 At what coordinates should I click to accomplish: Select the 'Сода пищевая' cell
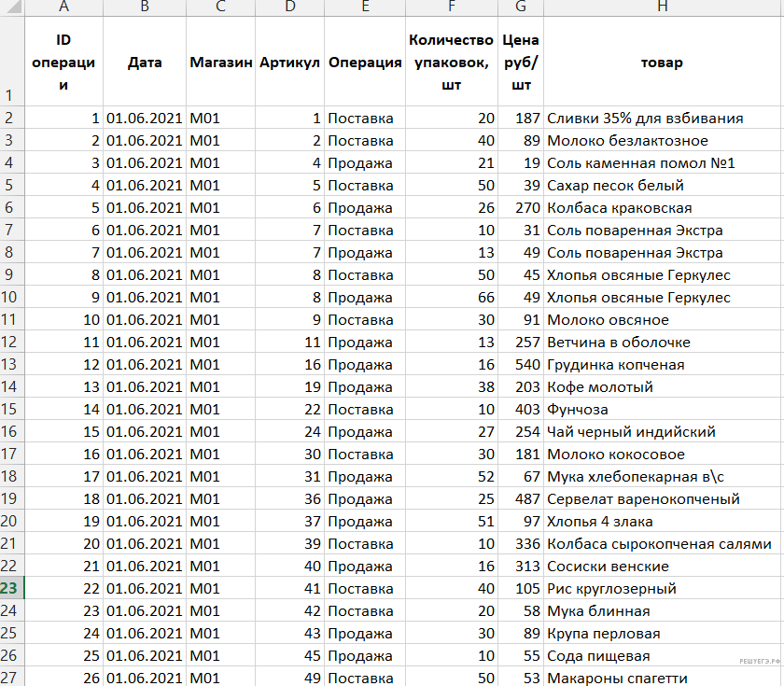click(597, 656)
